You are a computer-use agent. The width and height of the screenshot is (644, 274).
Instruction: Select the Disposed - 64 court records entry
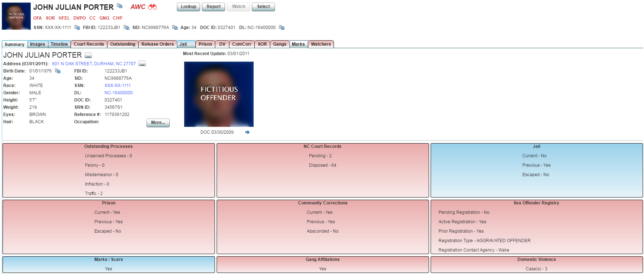point(323,165)
